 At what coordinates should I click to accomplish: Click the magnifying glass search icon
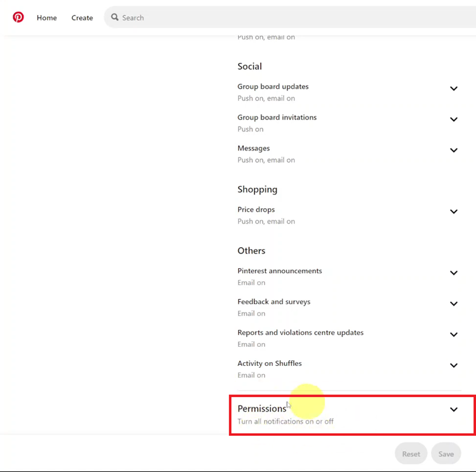[115, 17]
